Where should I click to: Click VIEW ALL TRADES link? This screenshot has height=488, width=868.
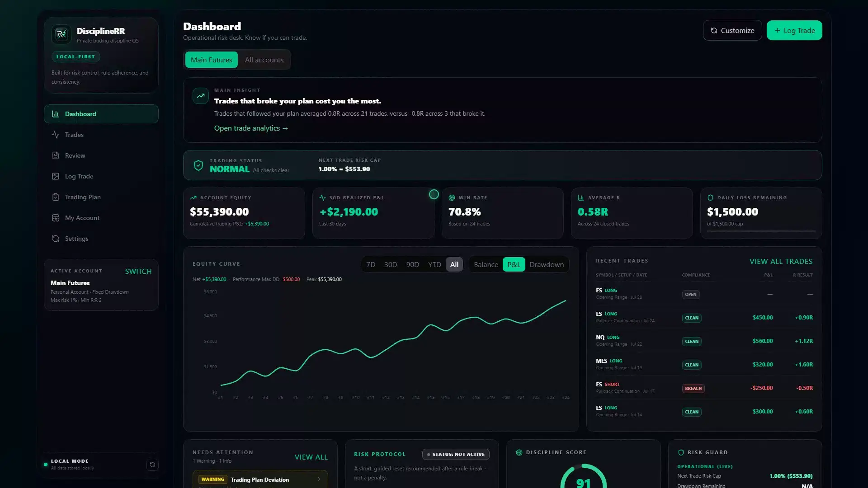click(x=781, y=262)
